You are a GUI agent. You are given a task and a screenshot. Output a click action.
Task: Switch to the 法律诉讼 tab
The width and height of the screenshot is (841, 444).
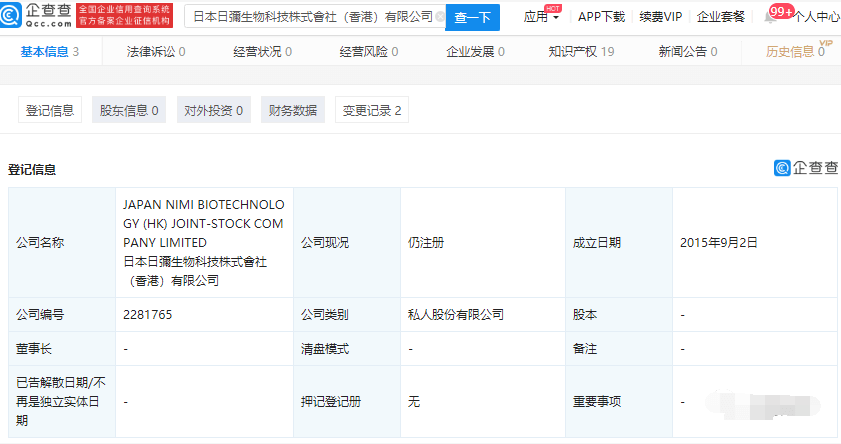pyautogui.click(x=156, y=52)
